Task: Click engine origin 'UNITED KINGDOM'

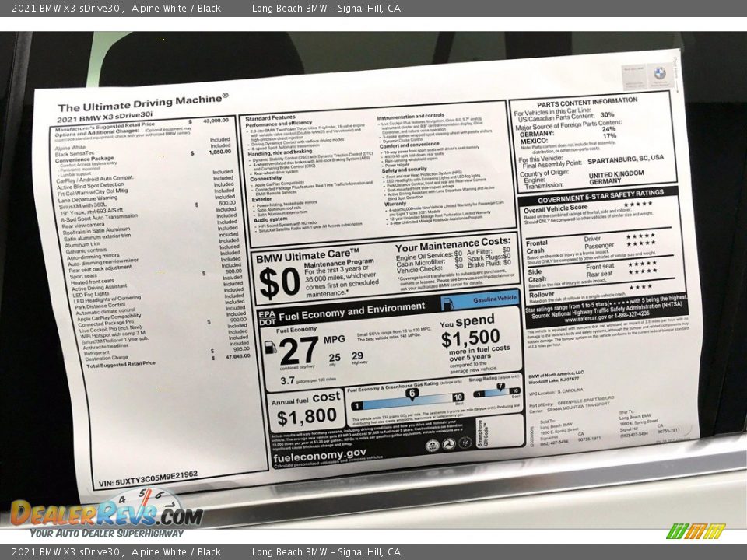Action: 616,174
